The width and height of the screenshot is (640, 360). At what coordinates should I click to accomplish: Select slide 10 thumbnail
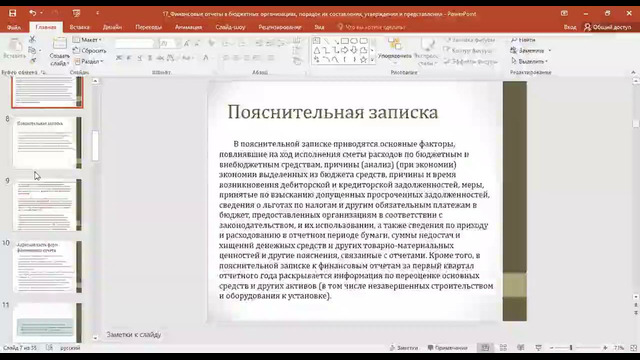pos(47,267)
